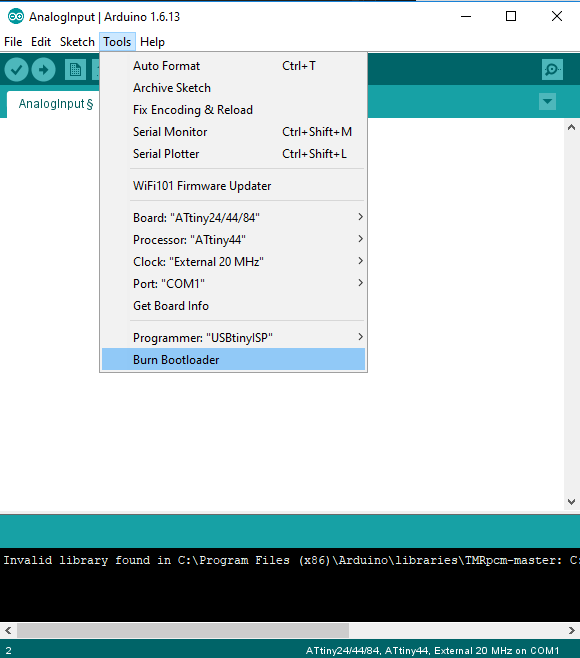This screenshot has height=658, width=580.
Task: Select Auto Format menu entry
Action: (x=233, y=66)
